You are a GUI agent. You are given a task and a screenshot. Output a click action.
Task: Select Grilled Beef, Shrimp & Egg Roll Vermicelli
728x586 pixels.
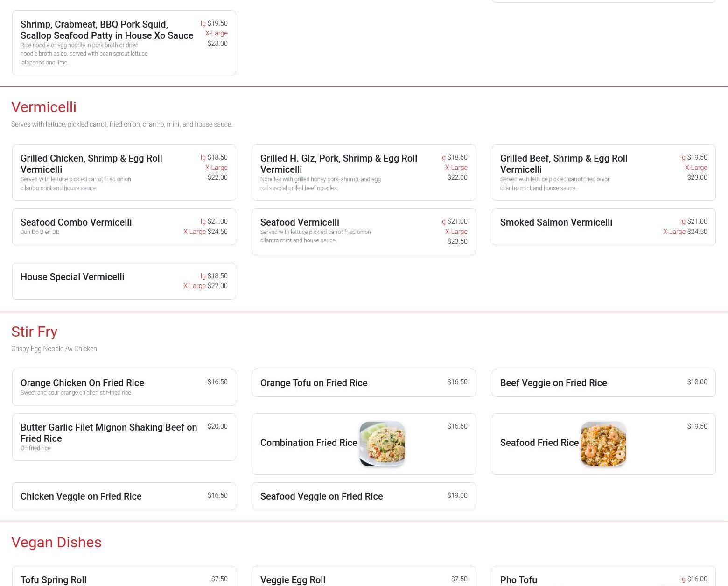coord(604,172)
